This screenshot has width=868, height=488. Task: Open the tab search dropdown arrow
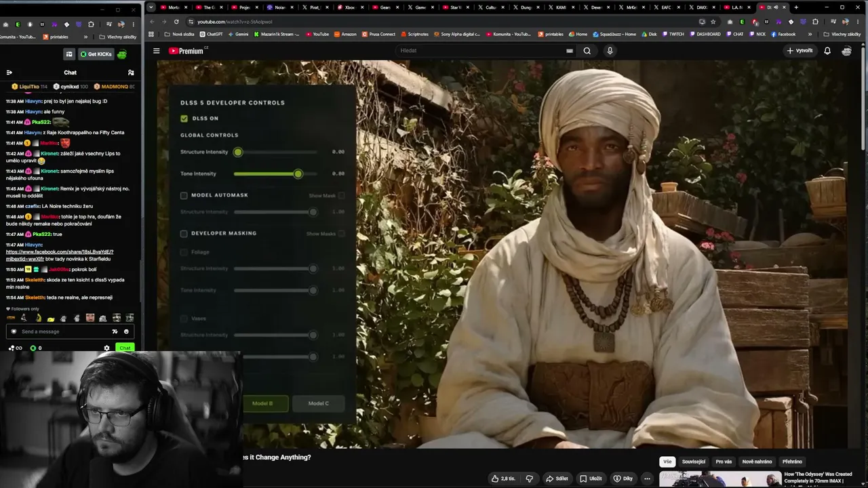coord(151,7)
